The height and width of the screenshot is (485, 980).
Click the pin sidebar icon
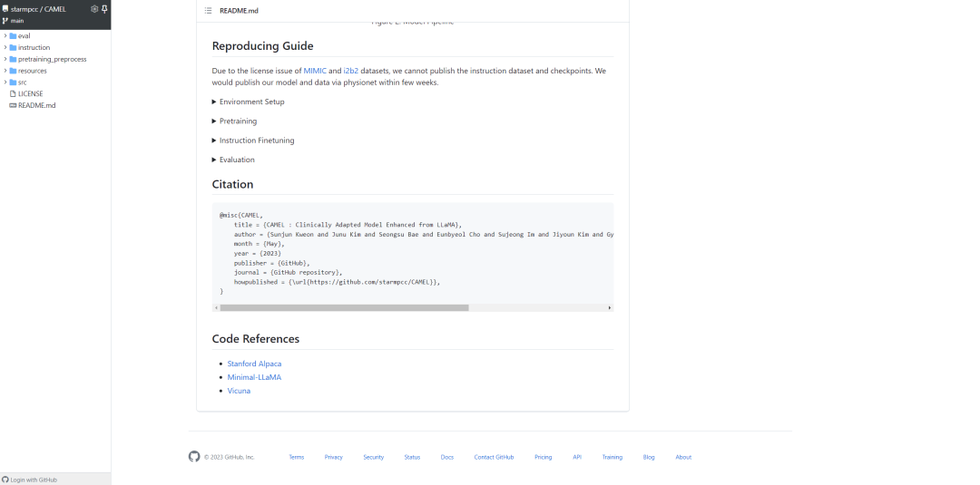click(104, 9)
